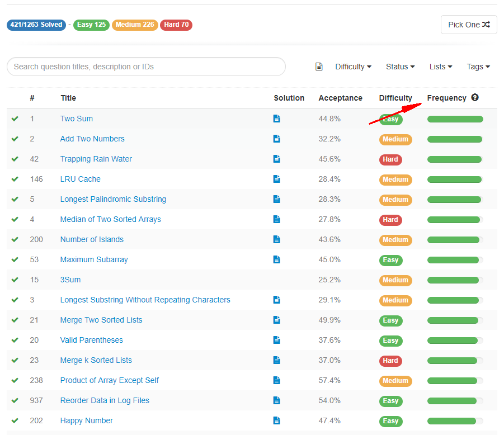
Task: Open solution icon for Happy Number
Action: pyautogui.click(x=277, y=420)
